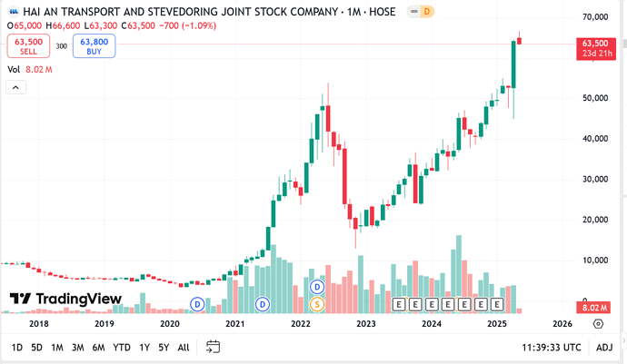Select the 1Y time range
627x364 pixels.
(144, 348)
